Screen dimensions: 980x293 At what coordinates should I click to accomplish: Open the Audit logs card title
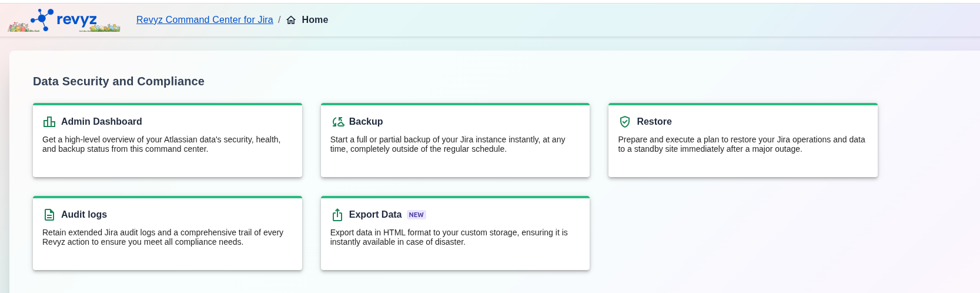tap(84, 215)
